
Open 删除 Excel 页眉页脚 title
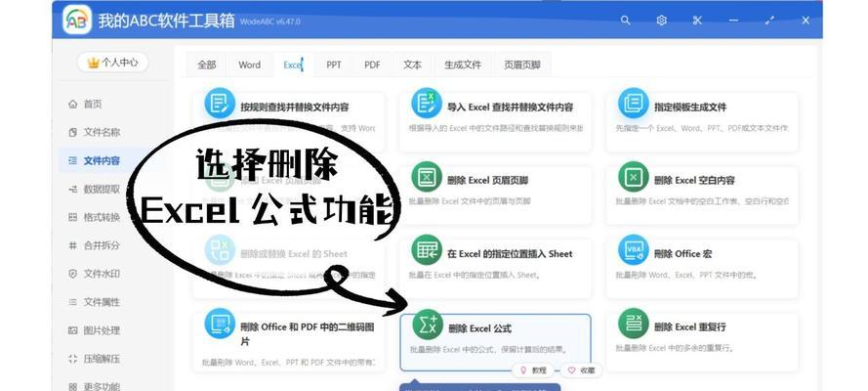click(x=487, y=181)
